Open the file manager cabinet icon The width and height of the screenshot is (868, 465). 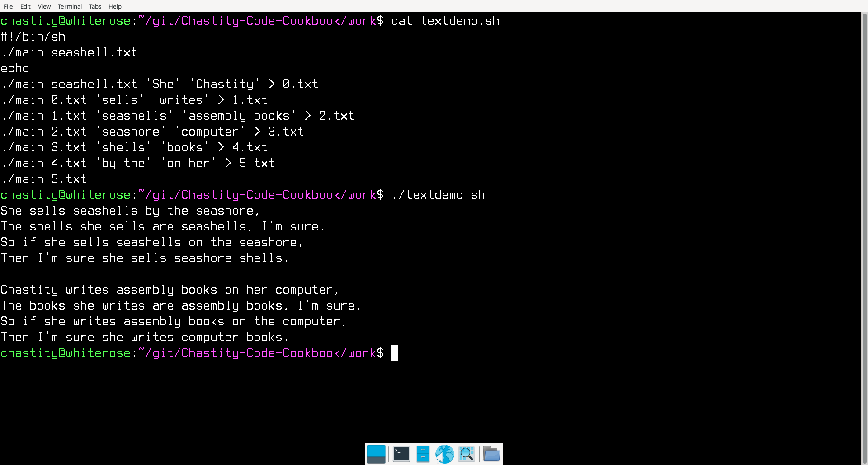click(423, 454)
